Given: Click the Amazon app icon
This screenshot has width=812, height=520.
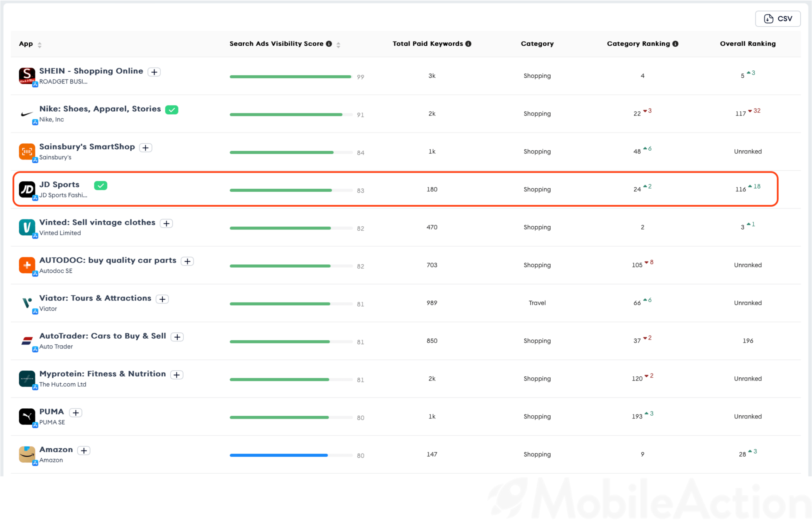Looking at the screenshot, I should 27,454.
